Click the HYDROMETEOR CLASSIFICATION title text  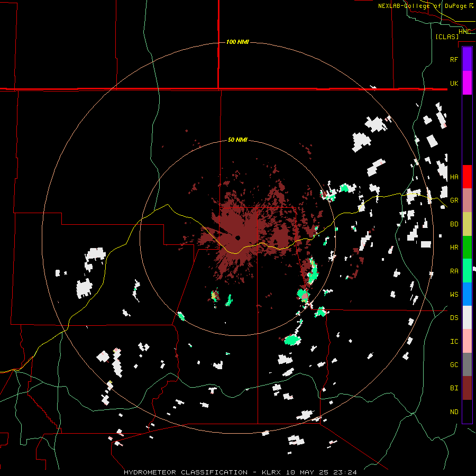(x=186, y=472)
